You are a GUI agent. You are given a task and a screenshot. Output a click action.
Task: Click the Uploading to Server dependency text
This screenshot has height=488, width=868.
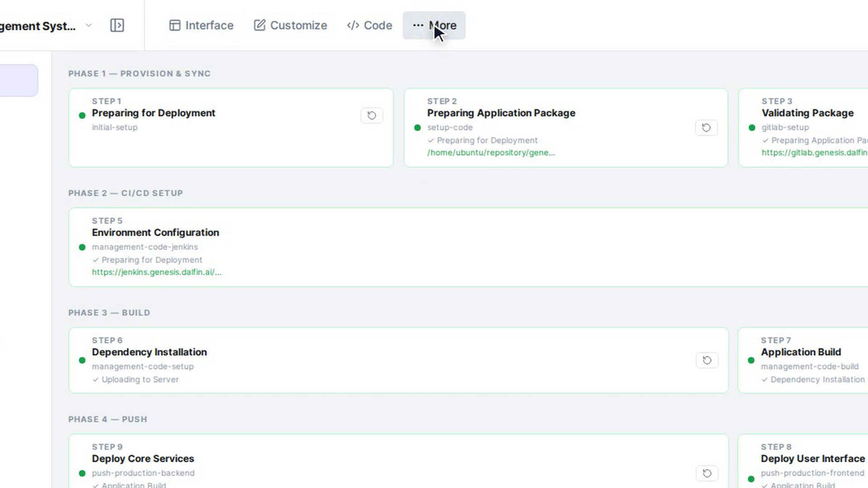pyautogui.click(x=140, y=380)
